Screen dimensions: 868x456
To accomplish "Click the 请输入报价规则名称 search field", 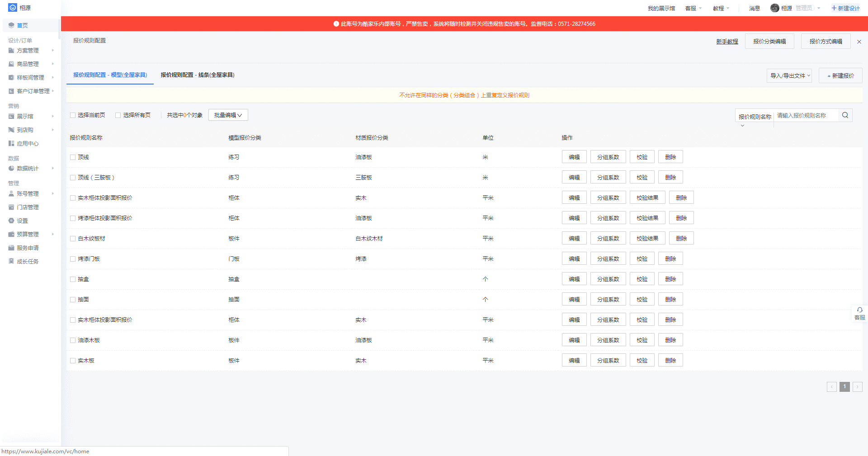I will [806, 116].
